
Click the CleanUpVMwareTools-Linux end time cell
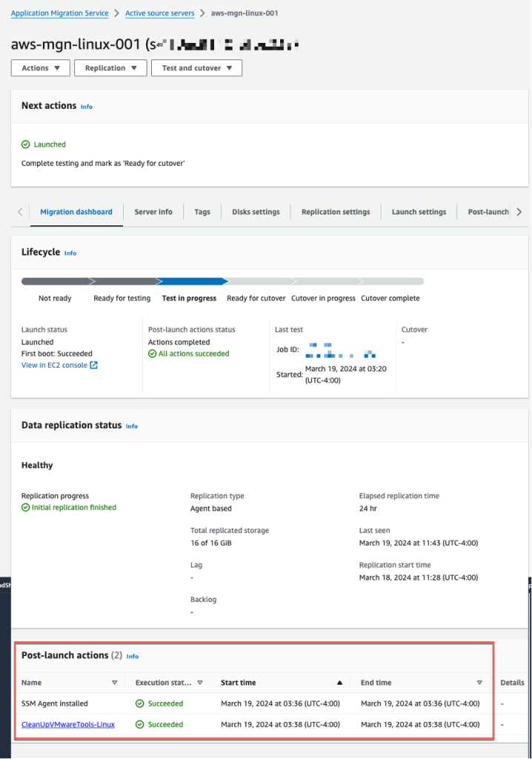420,725
